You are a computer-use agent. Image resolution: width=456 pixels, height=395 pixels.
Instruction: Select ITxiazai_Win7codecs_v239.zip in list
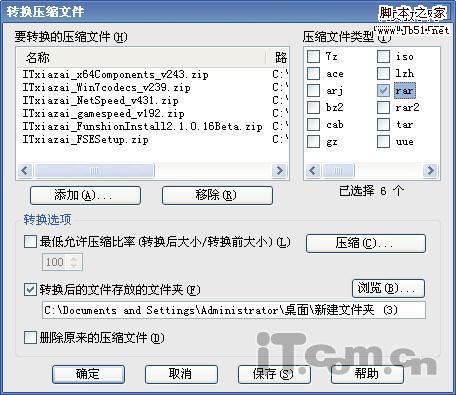coord(106,87)
